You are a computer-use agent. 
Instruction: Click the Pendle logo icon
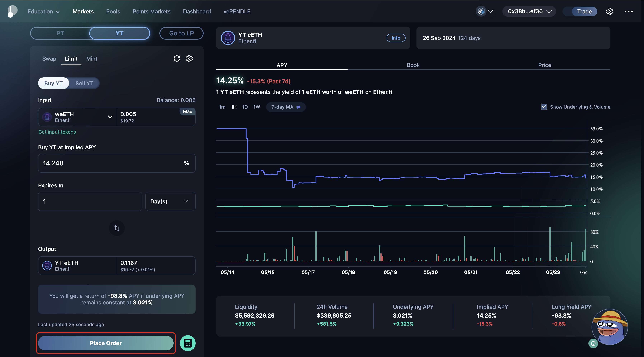click(12, 11)
